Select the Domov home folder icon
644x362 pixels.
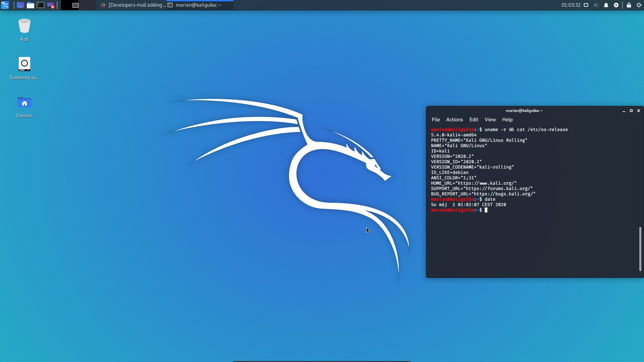(24, 106)
